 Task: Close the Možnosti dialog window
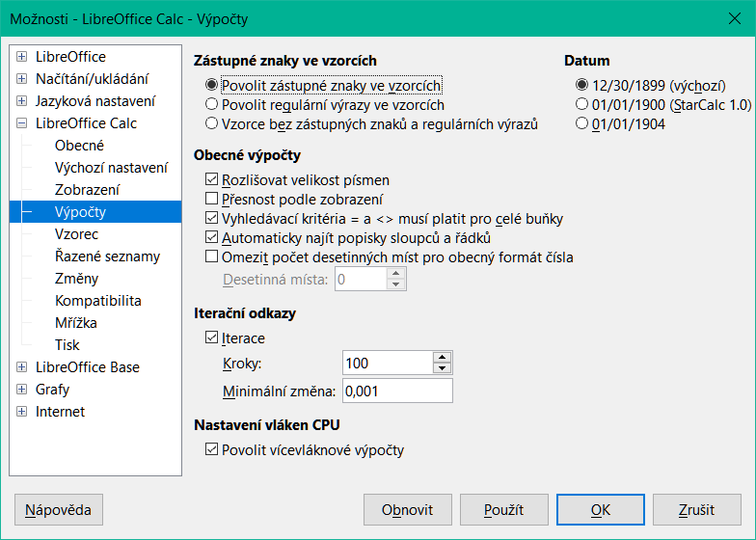point(735,19)
